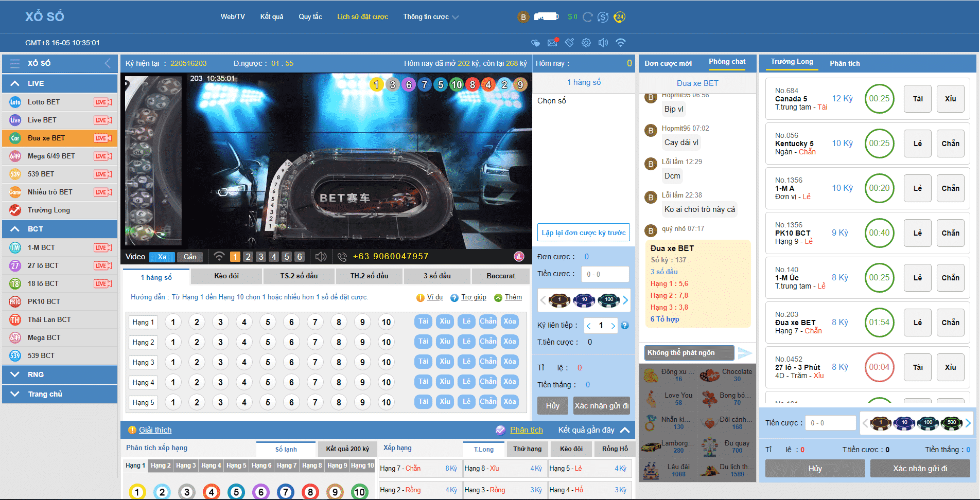Open Mega 6/49 BET in sidebar
This screenshot has width=980, height=500.
tap(60, 156)
